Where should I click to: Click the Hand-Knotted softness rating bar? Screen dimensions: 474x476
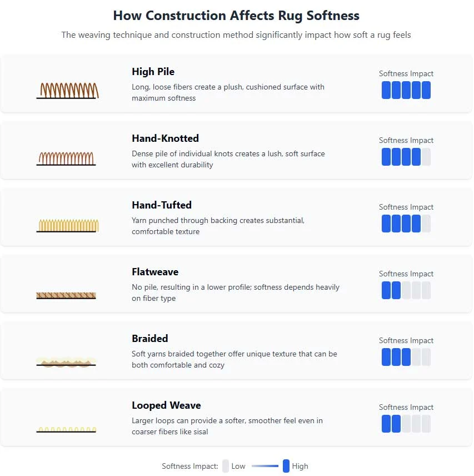tap(406, 157)
